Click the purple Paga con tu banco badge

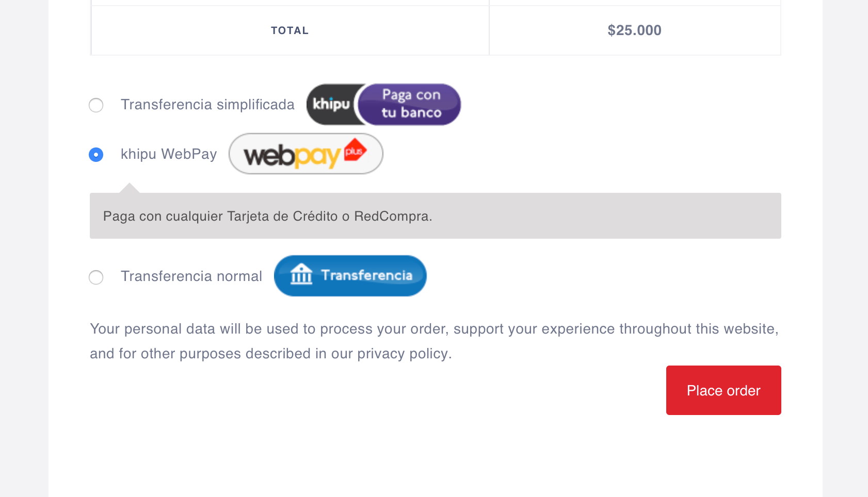[x=410, y=105]
